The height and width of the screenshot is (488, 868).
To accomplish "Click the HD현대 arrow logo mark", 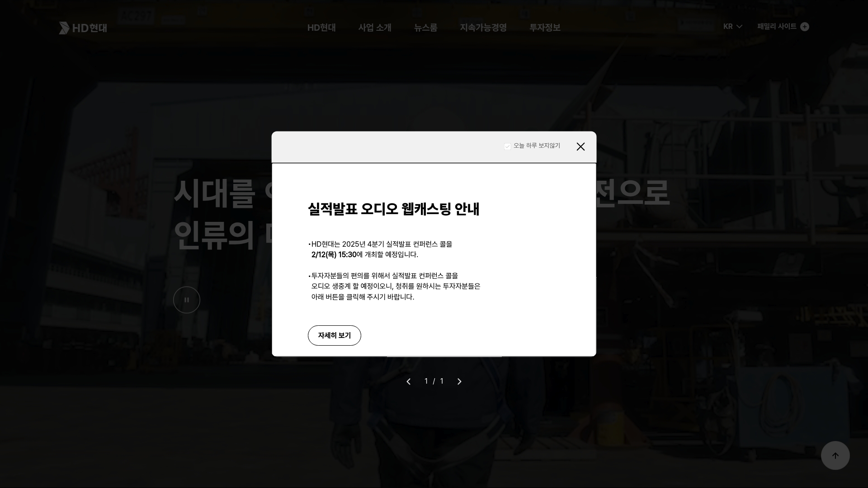I will pos(64,28).
